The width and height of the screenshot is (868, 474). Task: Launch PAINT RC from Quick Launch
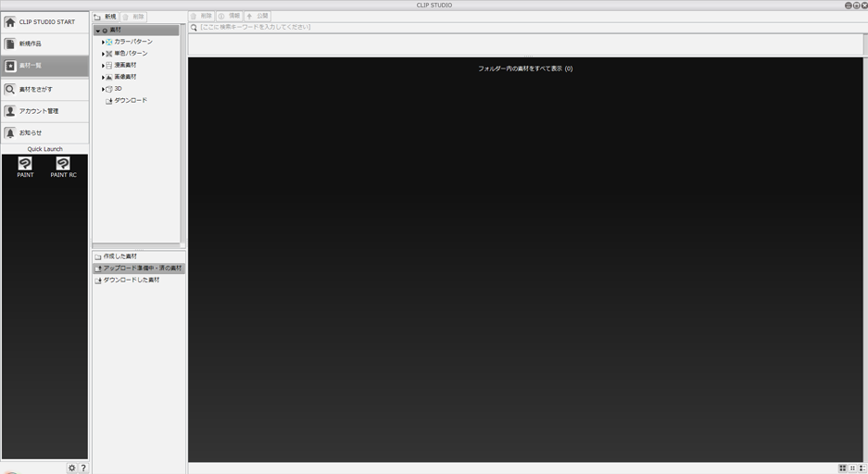[x=63, y=167]
